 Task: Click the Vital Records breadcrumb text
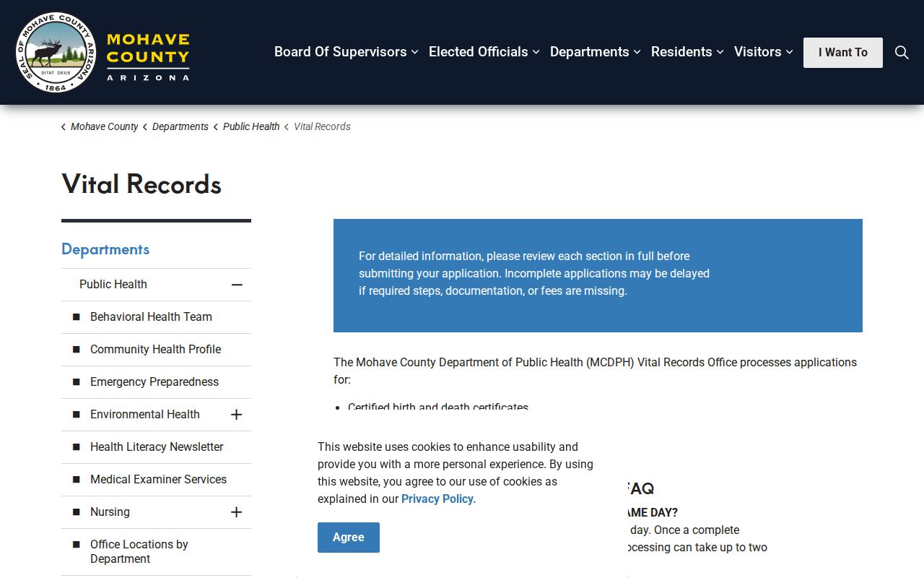click(x=322, y=126)
